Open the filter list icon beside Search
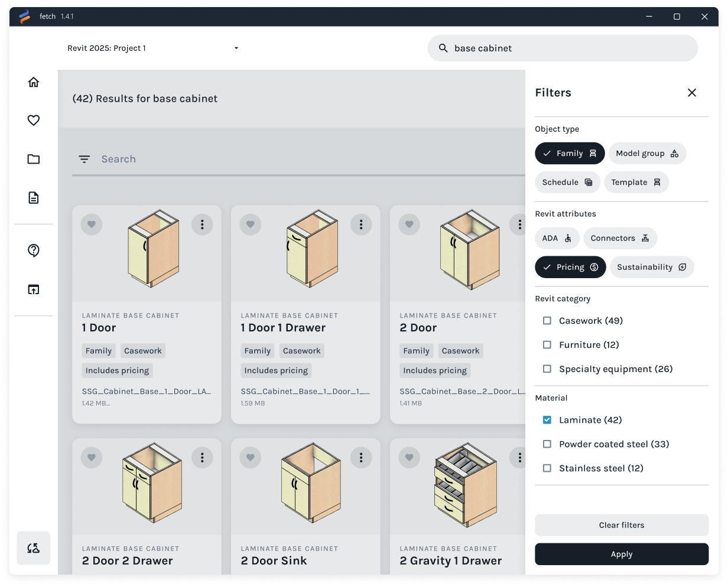Screen dimensions: 728x587 tap(84, 159)
